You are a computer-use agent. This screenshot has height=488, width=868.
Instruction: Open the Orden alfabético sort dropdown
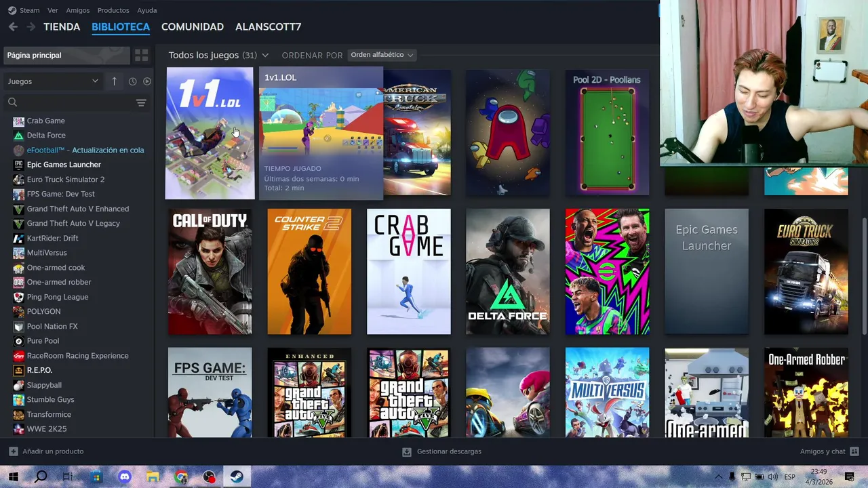(382, 55)
